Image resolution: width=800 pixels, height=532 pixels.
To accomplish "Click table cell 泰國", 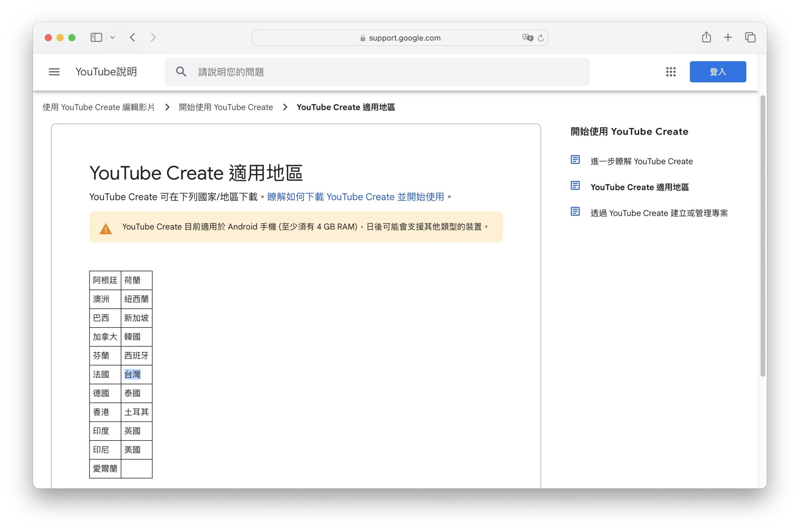I will click(137, 393).
